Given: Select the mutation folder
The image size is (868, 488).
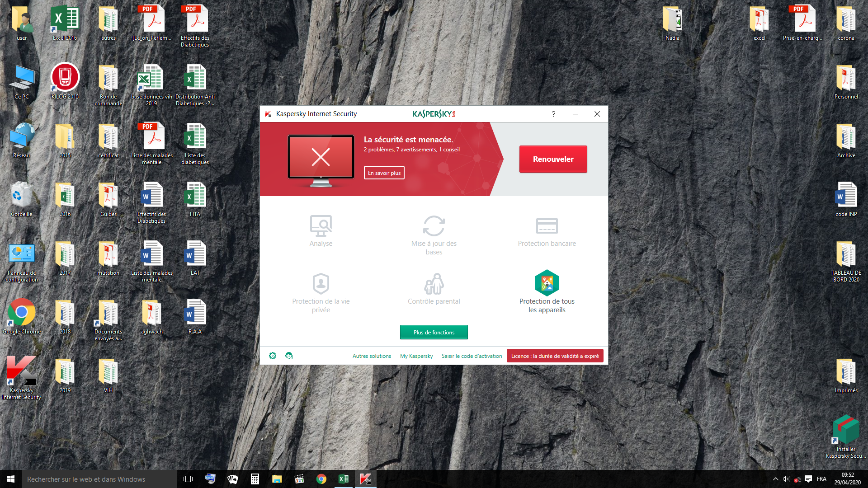Looking at the screenshot, I should pyautogui.click(x=108, y=258).
